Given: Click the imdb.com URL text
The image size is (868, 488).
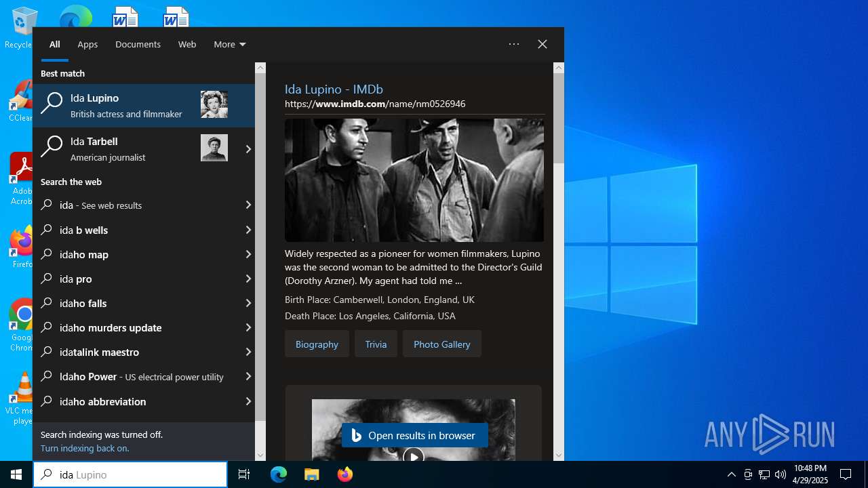Looking at the screenshot, I should coord(375,104).
